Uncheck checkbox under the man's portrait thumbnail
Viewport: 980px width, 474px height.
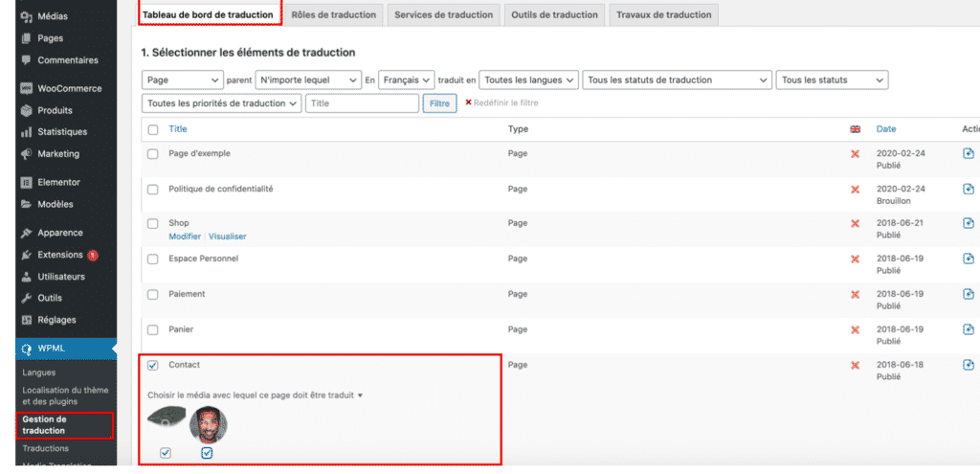point(208,454)
